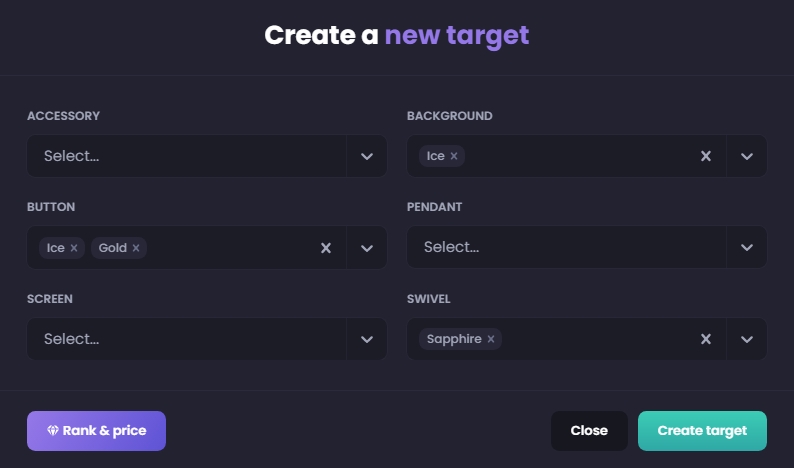Click the Accessory select field
The height and width of the screenshot is (468, 794).
tap(186, 156)
